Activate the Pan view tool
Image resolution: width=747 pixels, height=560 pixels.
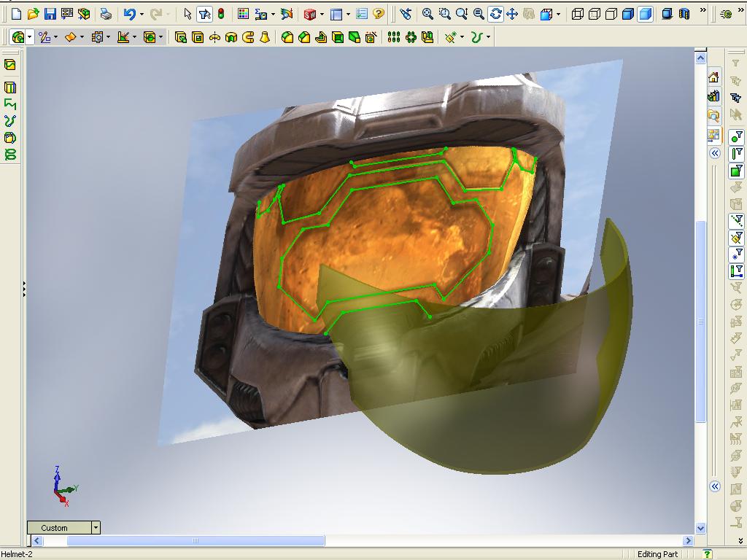[512, 15]
